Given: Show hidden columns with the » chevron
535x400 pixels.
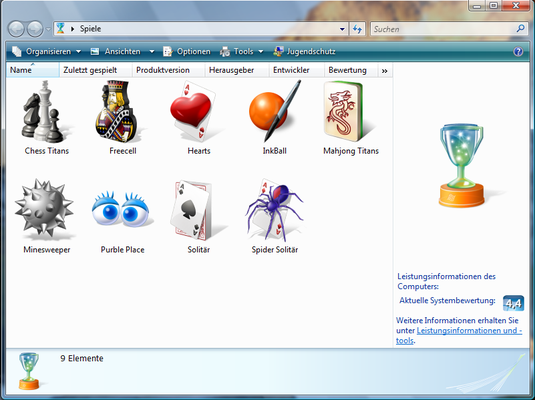Looking at the screenshot, I should [x=385, y=71].
